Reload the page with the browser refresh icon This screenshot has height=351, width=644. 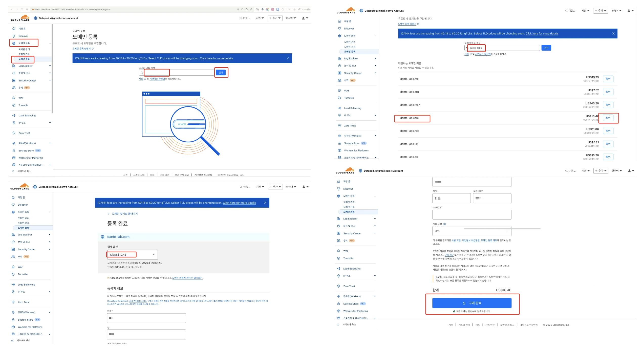pos(22,9)
